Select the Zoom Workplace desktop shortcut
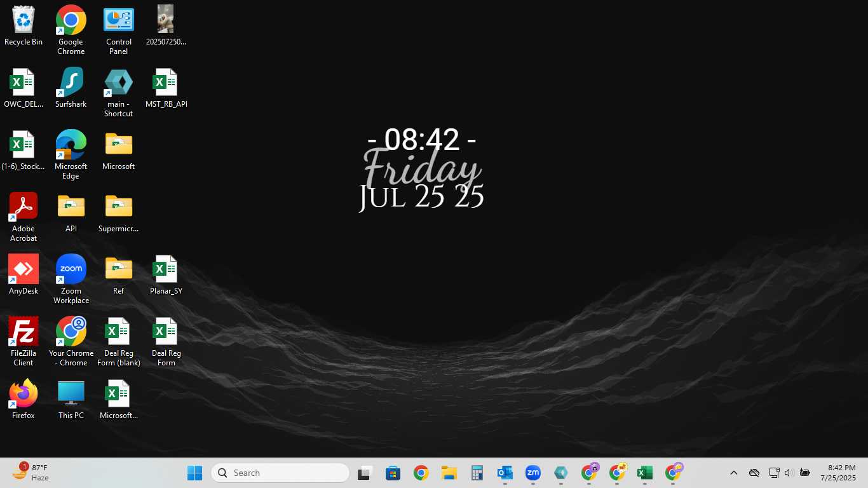Image resolution: width=868 pixels, height=488 pixels. [71, 280]
